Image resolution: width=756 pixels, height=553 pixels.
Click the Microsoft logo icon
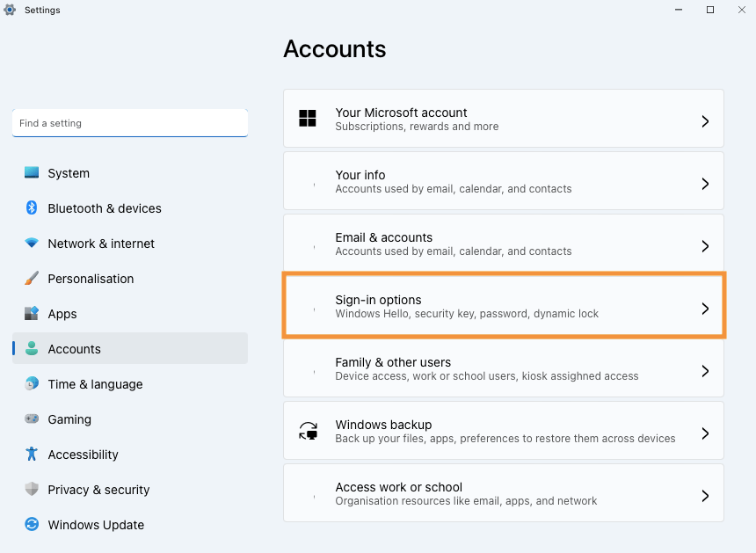[308, 119]
